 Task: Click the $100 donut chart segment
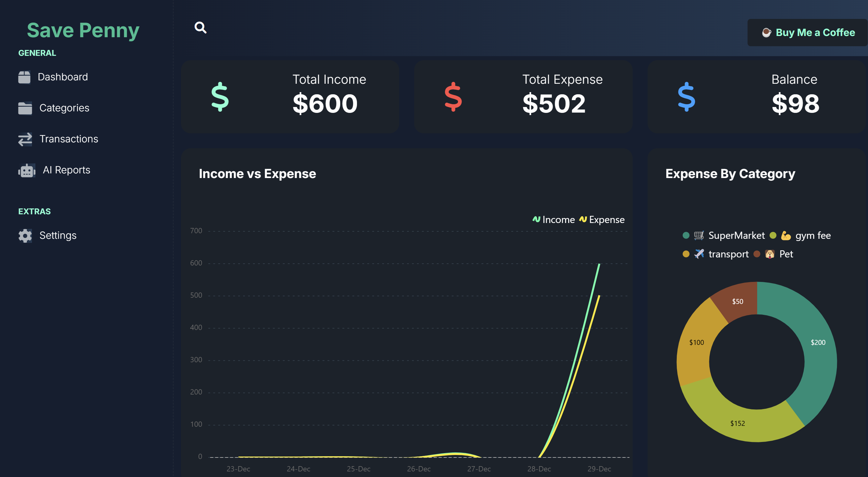pos(697,342)
